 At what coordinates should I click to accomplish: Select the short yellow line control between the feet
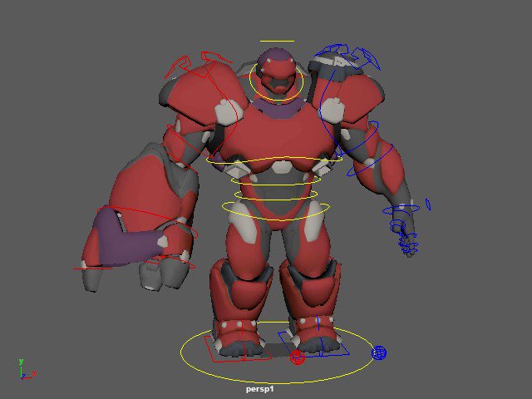pos(273,322)
